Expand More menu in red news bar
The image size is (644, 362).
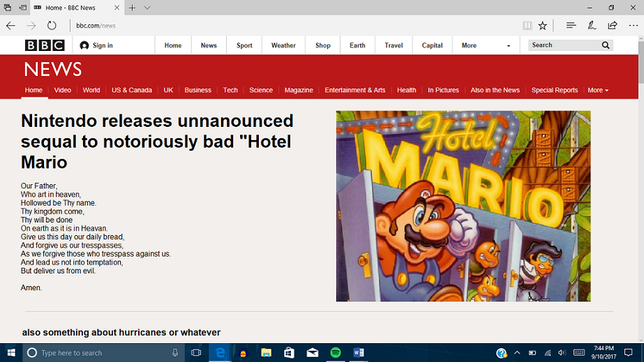tap(598, 90)
